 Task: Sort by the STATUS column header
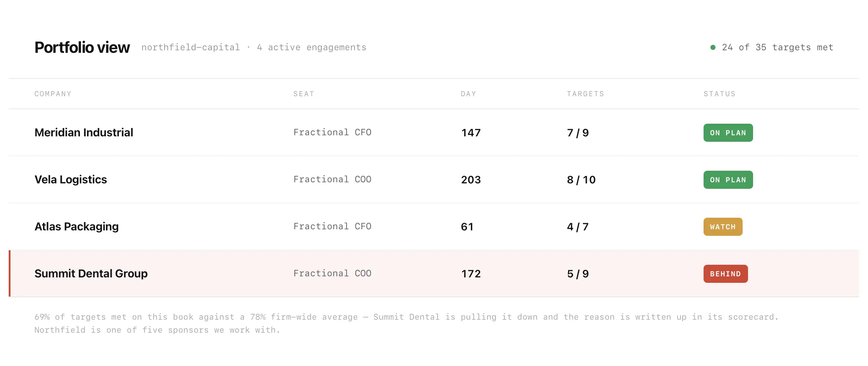[x=719, y=94]
